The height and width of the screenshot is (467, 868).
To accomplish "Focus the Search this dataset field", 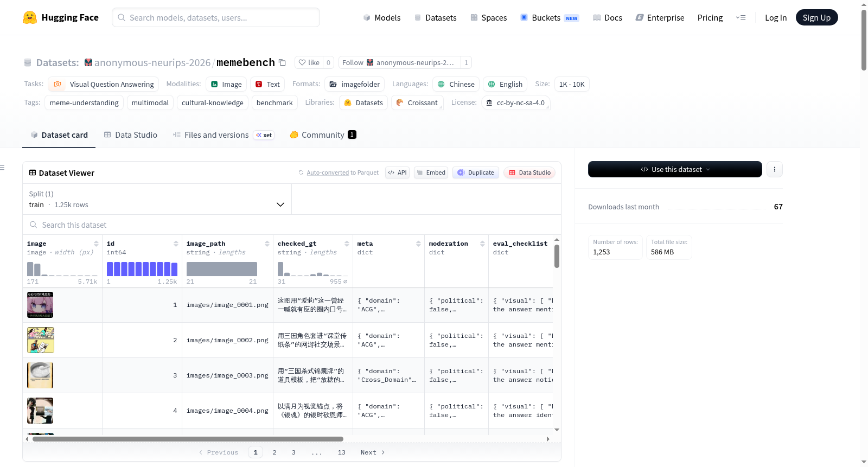I will click(292, 225).
